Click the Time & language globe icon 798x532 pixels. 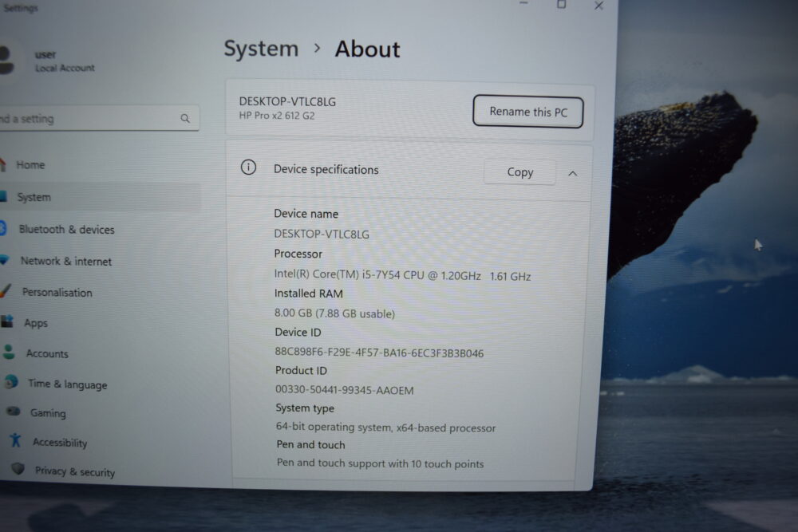click(12, 381)
